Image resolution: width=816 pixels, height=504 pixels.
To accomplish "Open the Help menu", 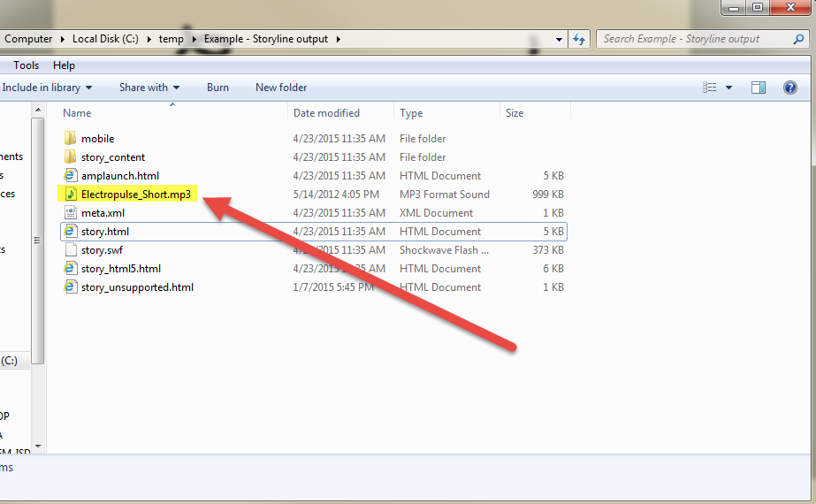I will coord(64,65).
